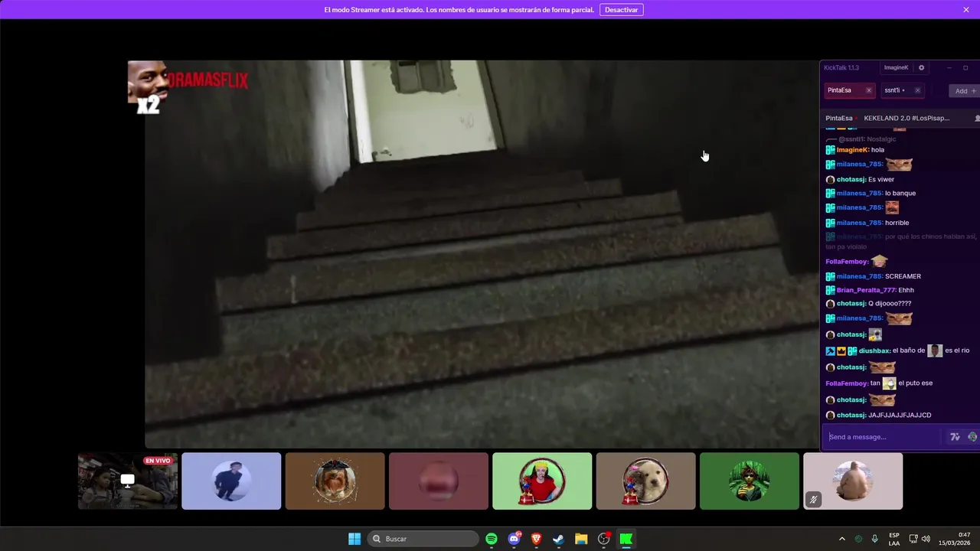The height and width of the screenshot is (551, 980).
Task: Close the ssnt1i chatroom tab
Action: coord(917,90)
